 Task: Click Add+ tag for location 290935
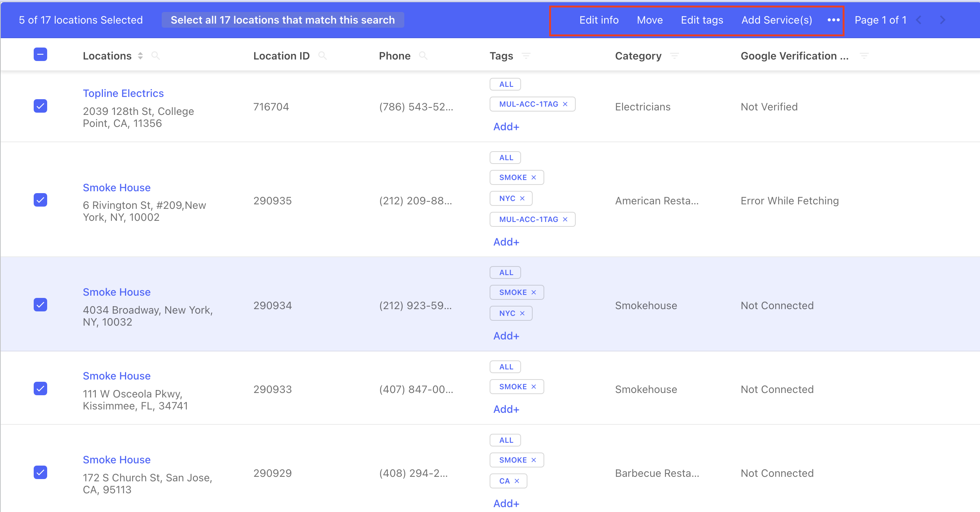pyautogui.click(x=506, y=242)
